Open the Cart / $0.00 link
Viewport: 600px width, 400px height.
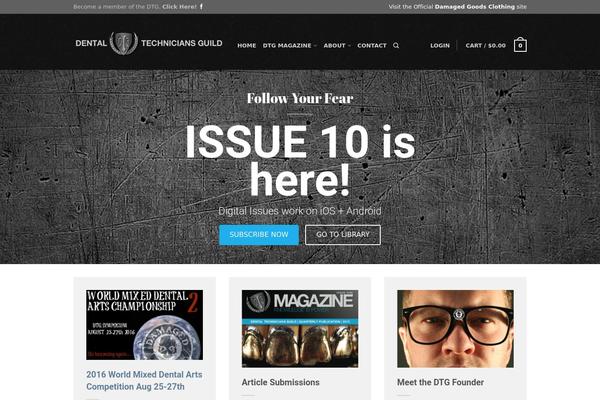pyautogui.click(x=486, y=46)
